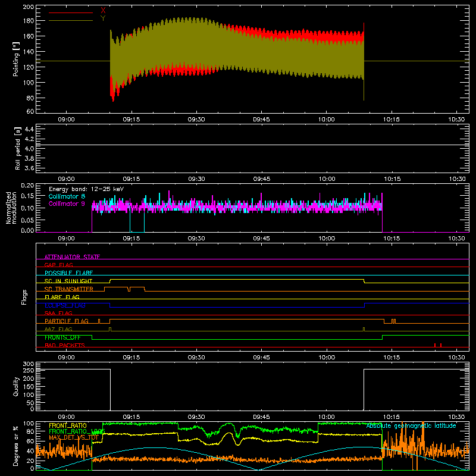This screenshot has width=476, height=476.
Task: Click the PARTICLE_FLAG double pulse after 10:15
Action: pyautogui.click(x=394, y=321)
